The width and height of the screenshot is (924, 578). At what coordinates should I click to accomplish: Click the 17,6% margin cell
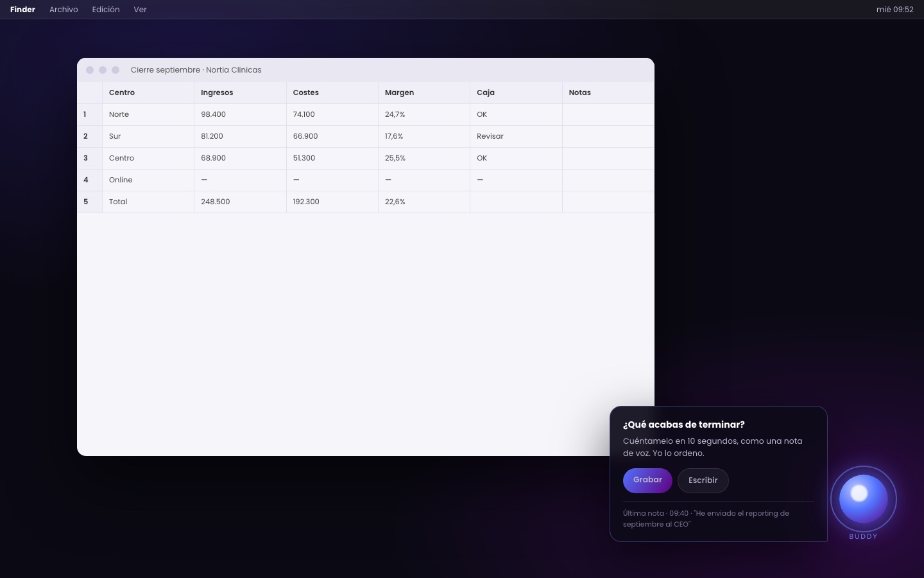click(x=424, y=136)
